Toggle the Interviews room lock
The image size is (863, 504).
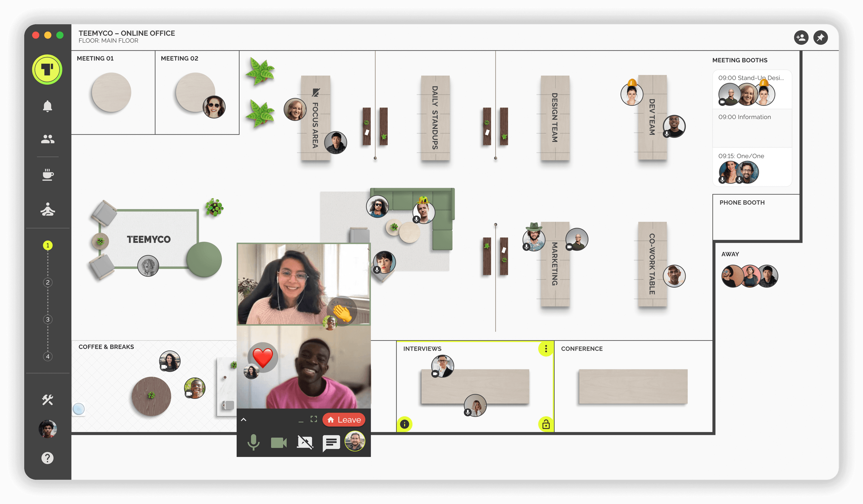coord(546,424)
